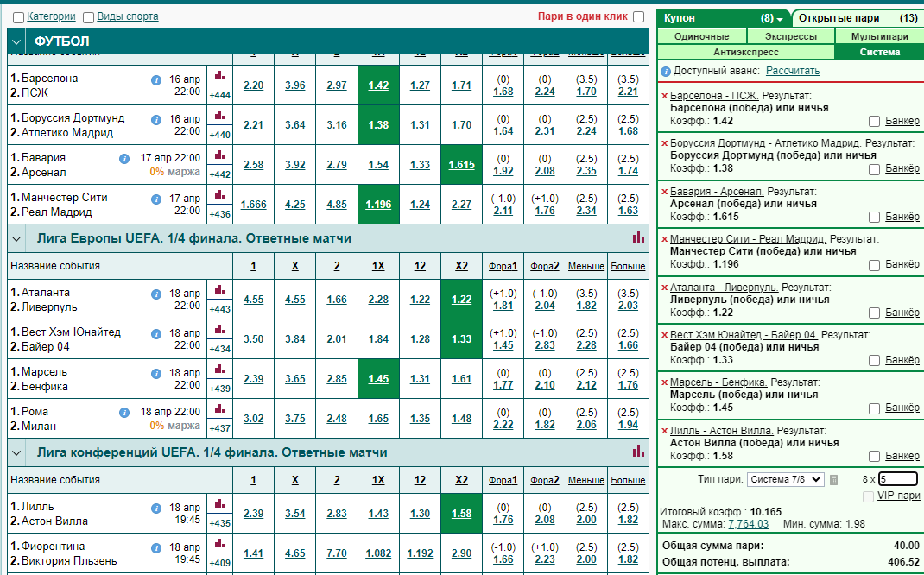This screenshot has height=575, width=924.
Task: Open statistics chart icon for Фиорентина match
Action: (220, 543)
